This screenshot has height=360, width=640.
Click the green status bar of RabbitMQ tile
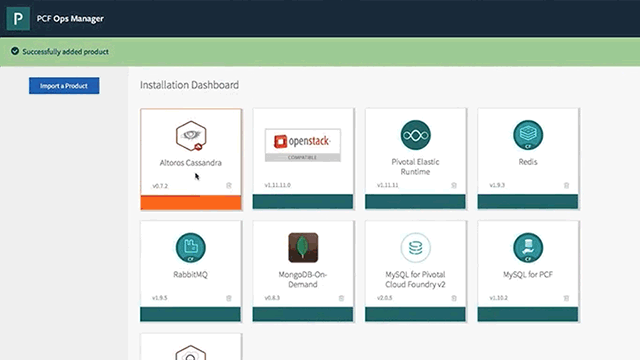click(x=191, y=314)
